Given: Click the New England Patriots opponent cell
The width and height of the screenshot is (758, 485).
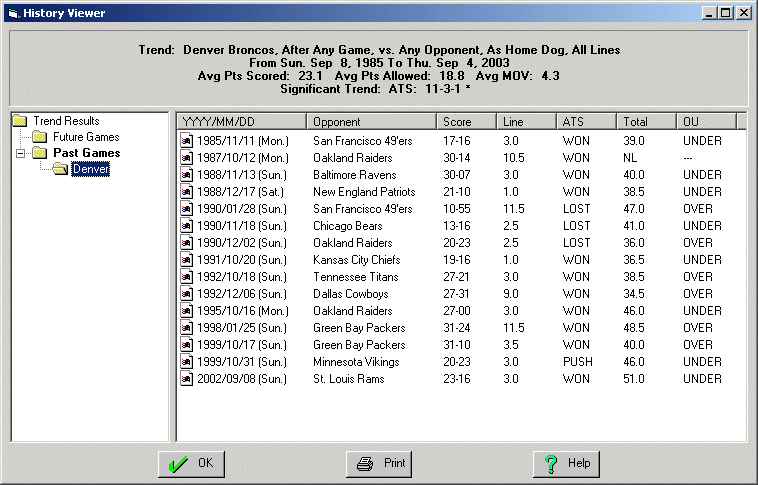Looking at the screenshot, I should [x=364, y=191].
